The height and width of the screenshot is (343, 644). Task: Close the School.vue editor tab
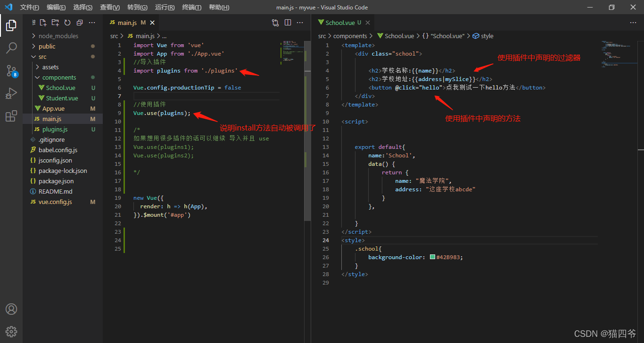click(x=368, y=23)
